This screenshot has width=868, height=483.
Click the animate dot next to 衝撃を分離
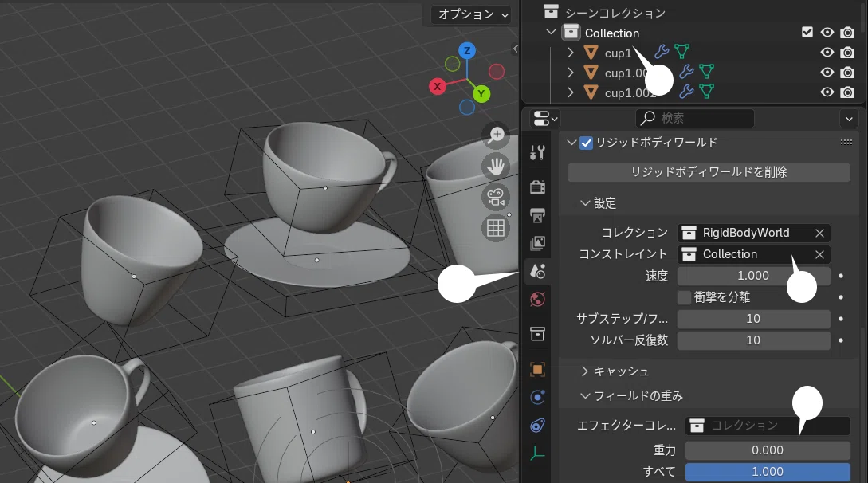841,297
